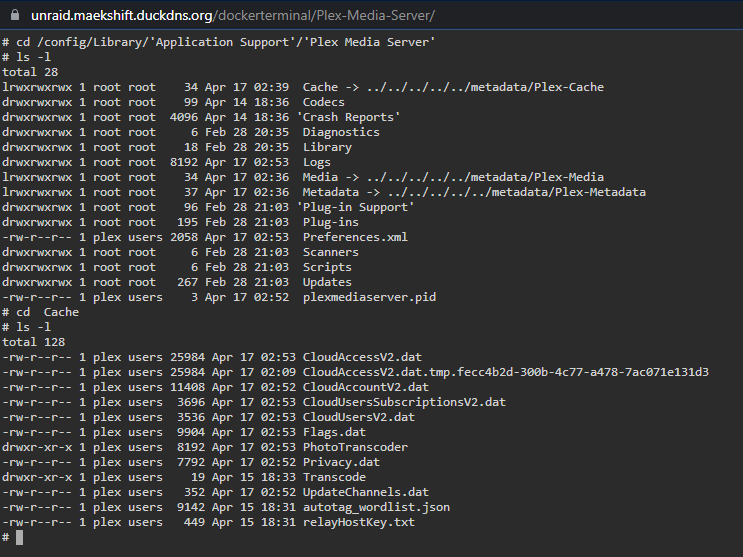Click the plexmediaserver.pid entry
Viewport: 743px width, 557px height.
click(x=369, y=297)
